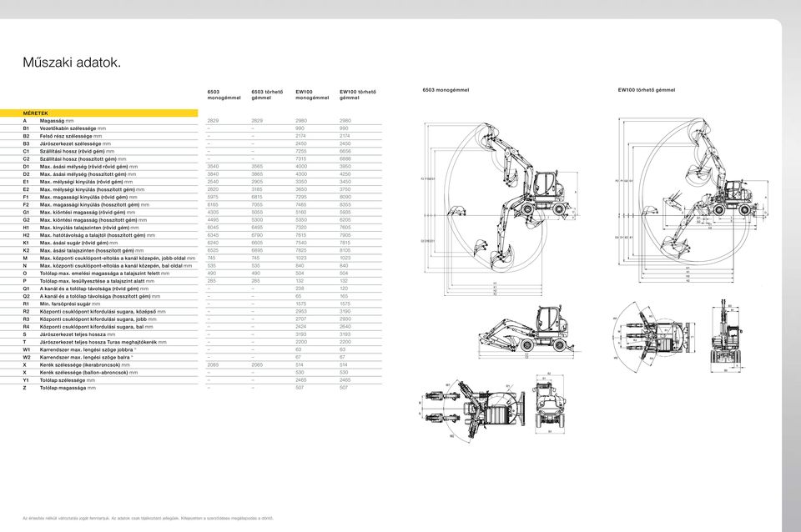Viewport: 801px width, 532px height.
Task: Open the front-view drawing beside the 6503 top view
Action: pos(549,404)
